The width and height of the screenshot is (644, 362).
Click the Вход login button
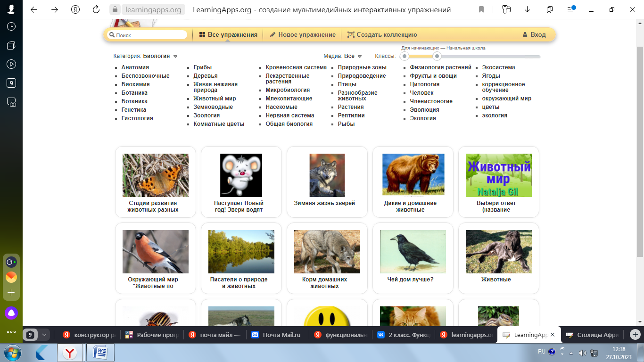534,34
